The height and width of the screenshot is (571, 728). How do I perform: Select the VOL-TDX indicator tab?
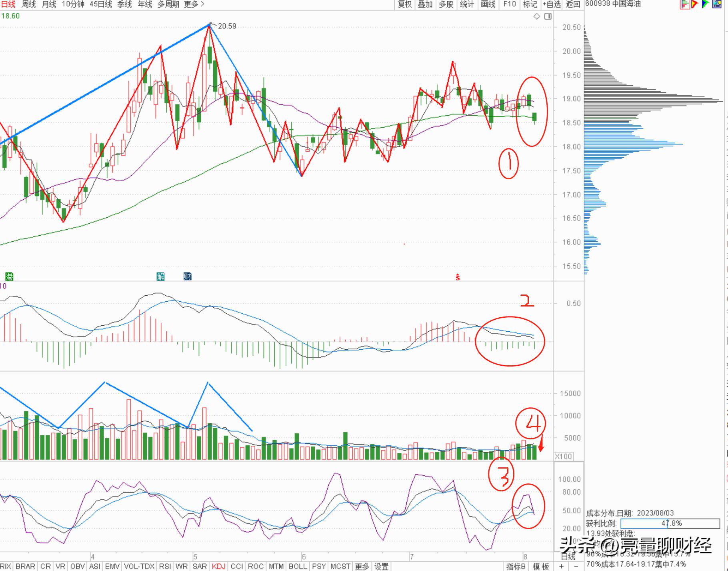click(139, 567)
